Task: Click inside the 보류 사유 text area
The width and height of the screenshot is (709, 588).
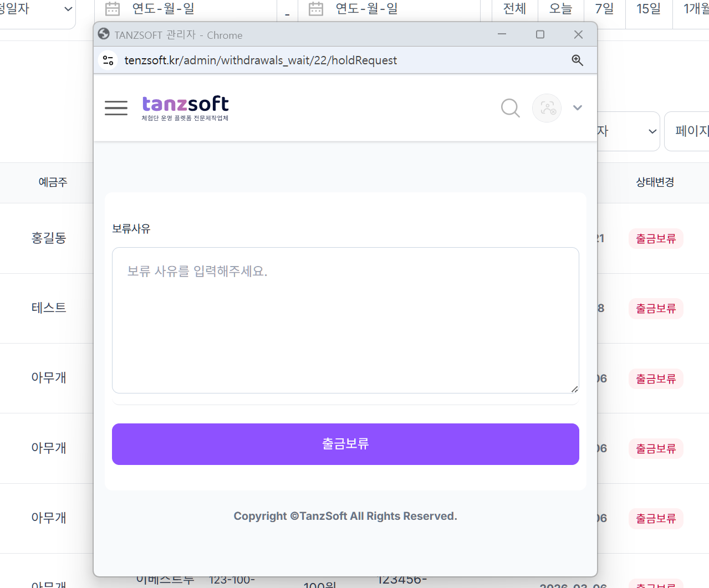Action: [345, 320]
